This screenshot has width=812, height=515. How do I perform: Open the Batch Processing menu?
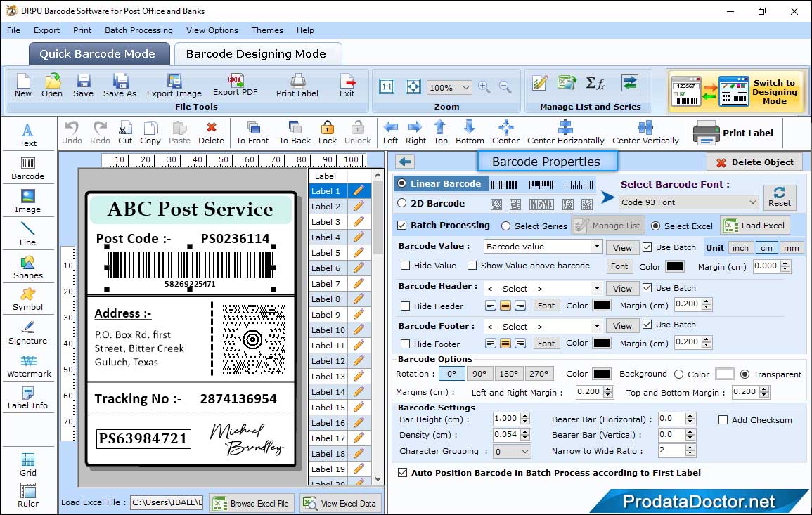tap(138, 30)
